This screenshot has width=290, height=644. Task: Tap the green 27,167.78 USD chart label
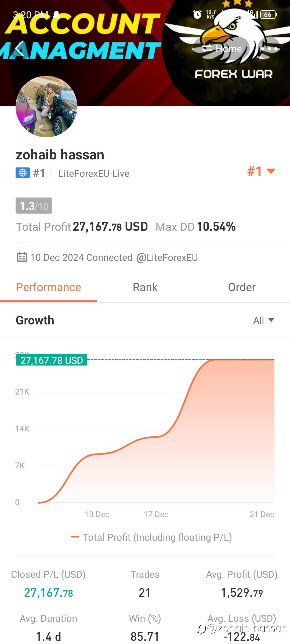(x=52, y=360)
